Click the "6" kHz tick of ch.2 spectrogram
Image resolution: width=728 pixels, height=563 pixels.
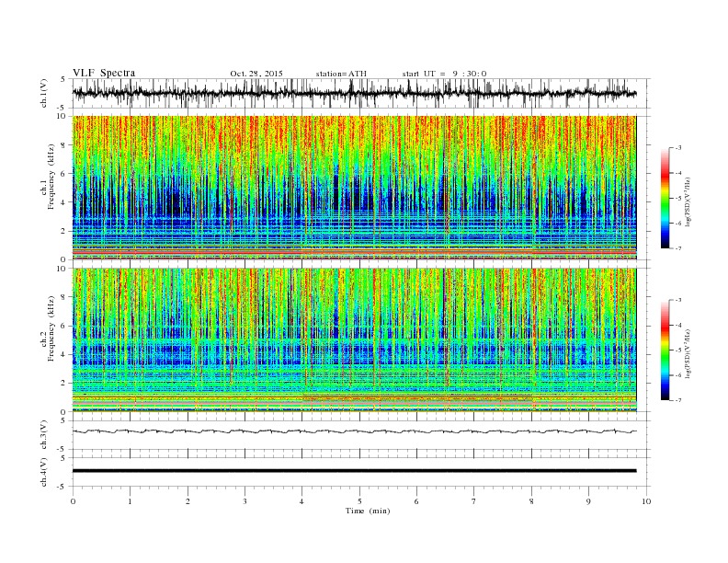(64, 326)
